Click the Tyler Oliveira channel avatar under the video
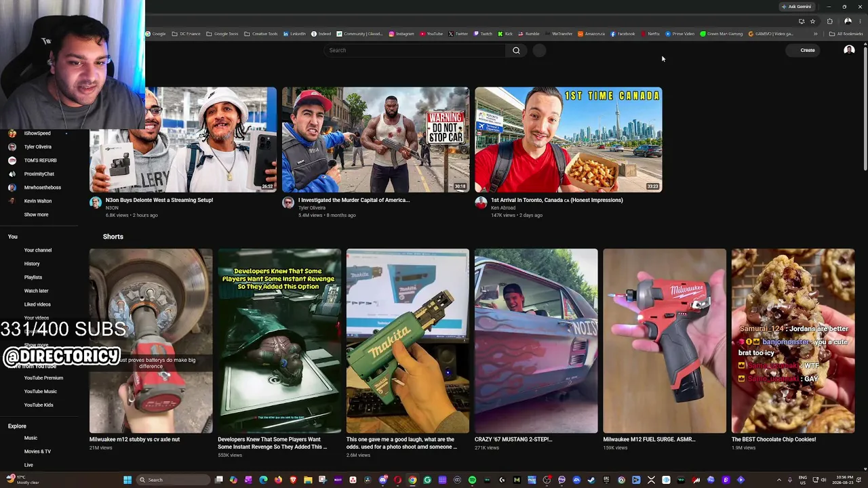The image size is (868, 488). pos(288,203)
